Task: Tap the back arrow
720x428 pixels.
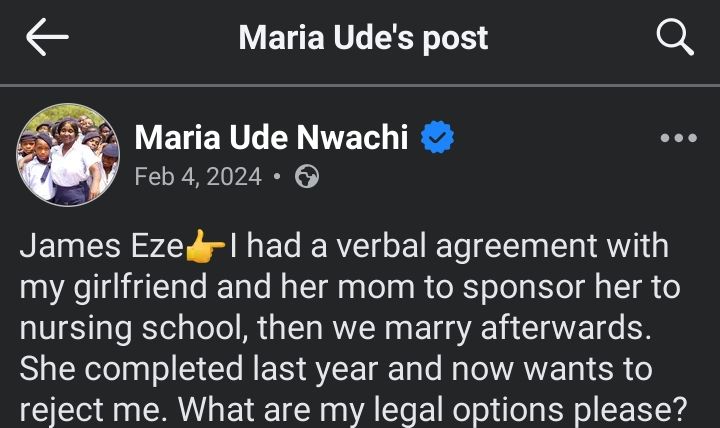Action: [x=47, y=38]
